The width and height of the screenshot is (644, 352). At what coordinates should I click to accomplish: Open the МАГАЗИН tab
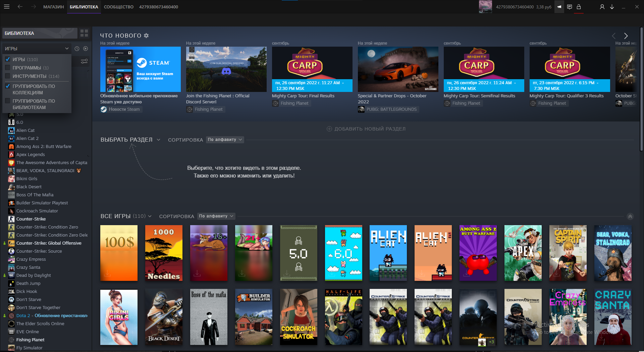[53, 7]
